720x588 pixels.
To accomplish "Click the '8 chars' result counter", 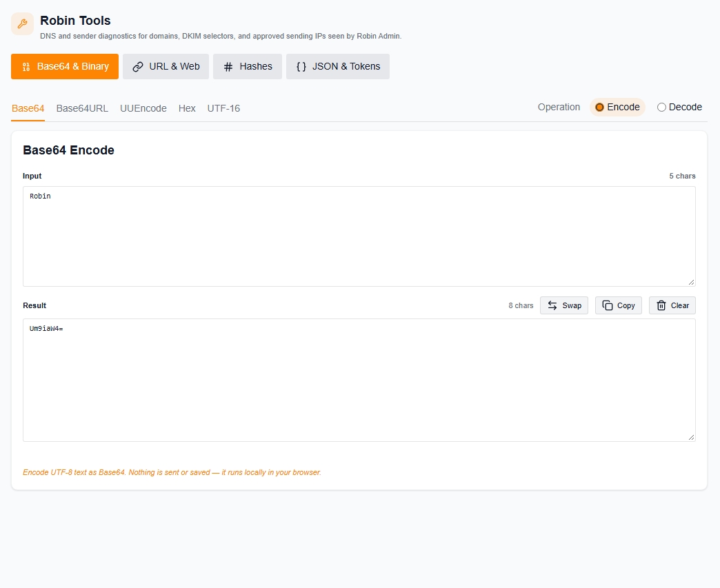I will pyautogui.click(x=521, y=305).
